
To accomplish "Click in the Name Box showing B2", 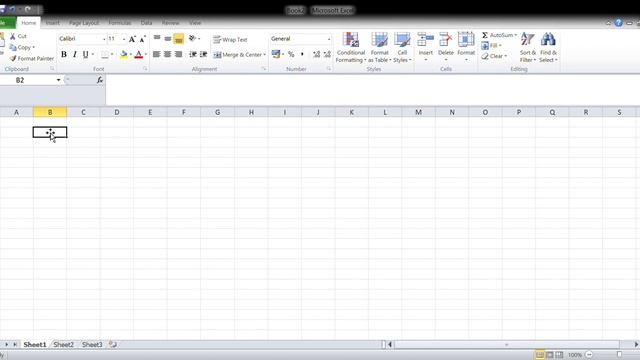I will click(27, 80).
